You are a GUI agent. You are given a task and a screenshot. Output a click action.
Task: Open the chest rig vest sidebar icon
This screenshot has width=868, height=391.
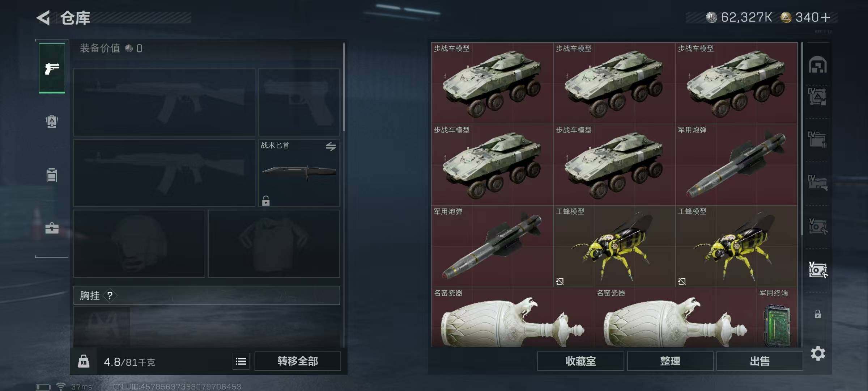(x=52, y=175)
